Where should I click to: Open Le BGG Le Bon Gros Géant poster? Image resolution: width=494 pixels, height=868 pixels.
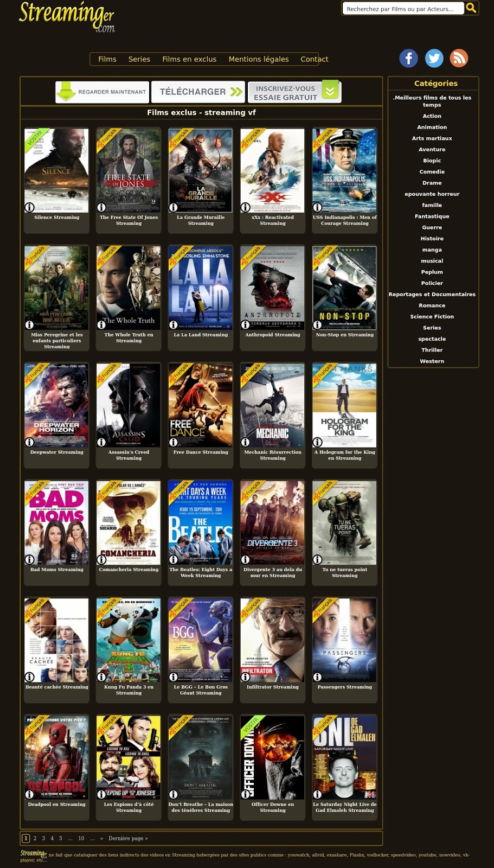click(201, 640)
